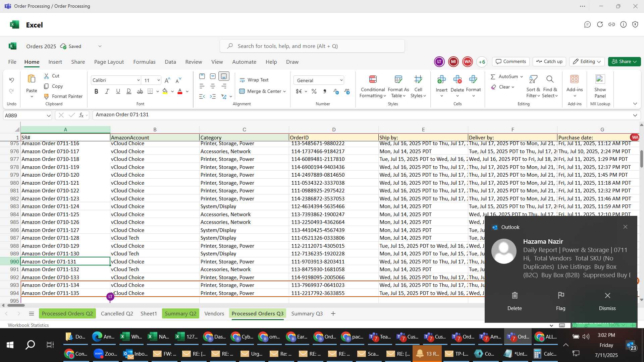
Task: Click the Catch up button
Action: (549, 62)
